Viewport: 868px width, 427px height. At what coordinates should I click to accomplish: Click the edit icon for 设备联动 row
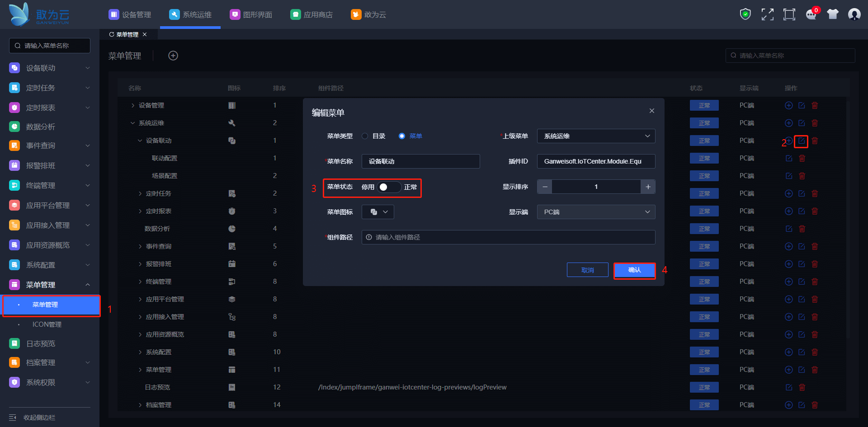[x=801, y=141]
